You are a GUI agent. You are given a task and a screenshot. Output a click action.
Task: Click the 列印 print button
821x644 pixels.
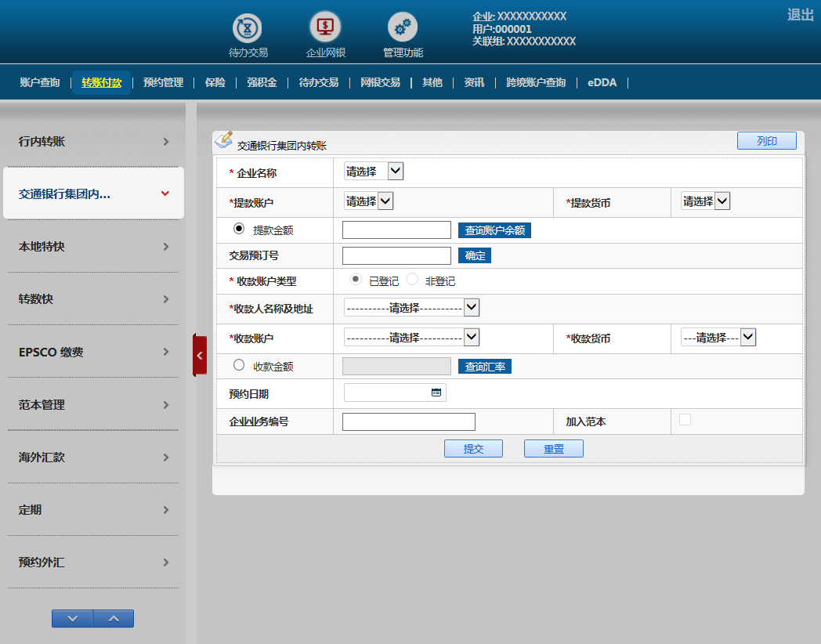(766, 141)
